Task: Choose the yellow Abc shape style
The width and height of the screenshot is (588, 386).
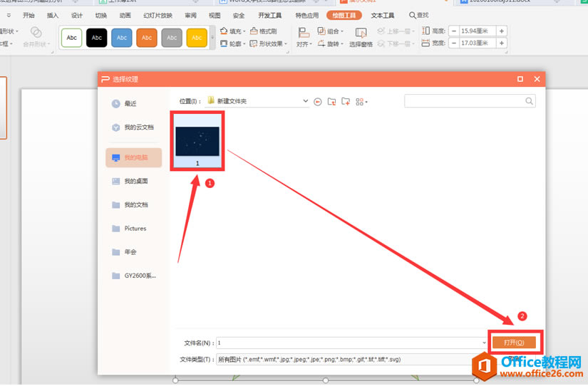Action: pos(197,38)
